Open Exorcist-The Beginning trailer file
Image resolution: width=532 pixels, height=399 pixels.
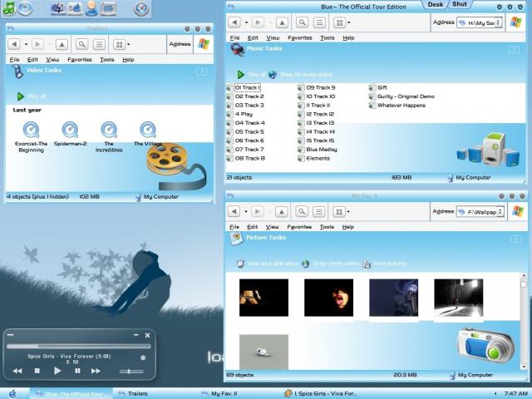coord(31,137)
